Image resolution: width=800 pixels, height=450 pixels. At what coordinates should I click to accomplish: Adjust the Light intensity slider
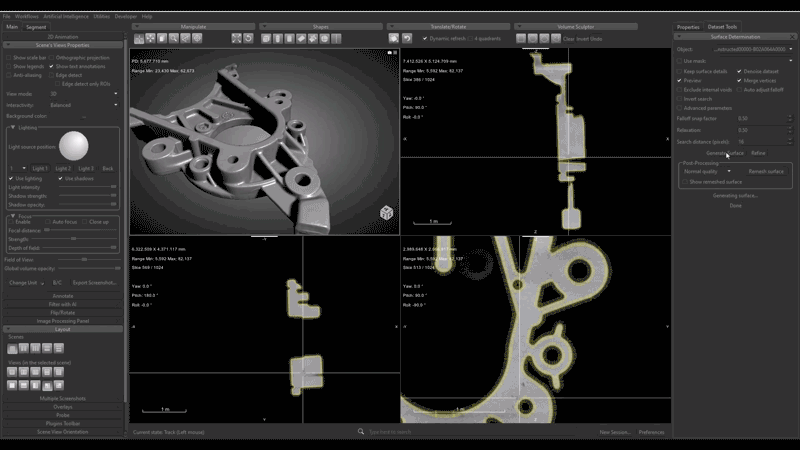click(88, 187)
